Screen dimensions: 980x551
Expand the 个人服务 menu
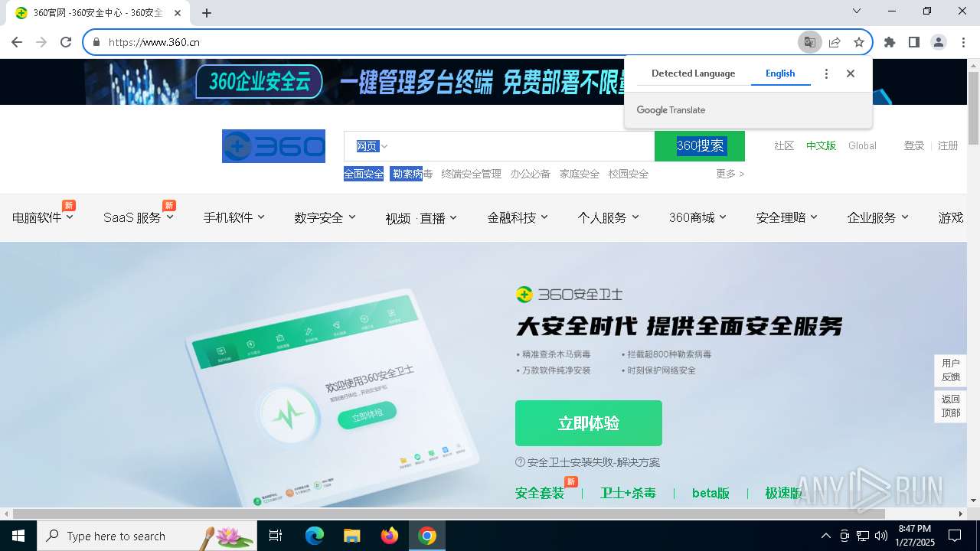(608, 217)
